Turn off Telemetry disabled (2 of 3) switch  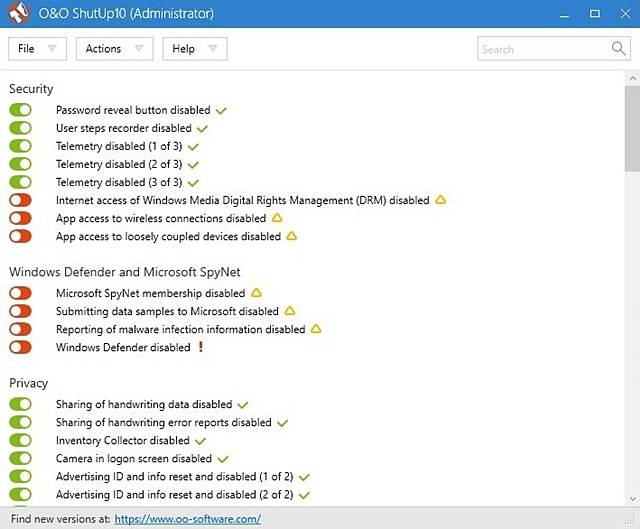click(x=20, y=164)
